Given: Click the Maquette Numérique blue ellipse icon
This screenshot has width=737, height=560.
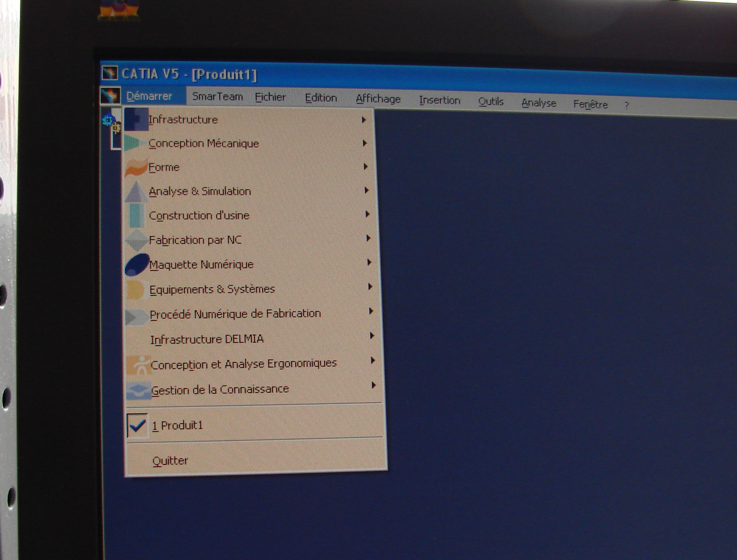Looking at the screenshot, I should [x=137, y=265].
